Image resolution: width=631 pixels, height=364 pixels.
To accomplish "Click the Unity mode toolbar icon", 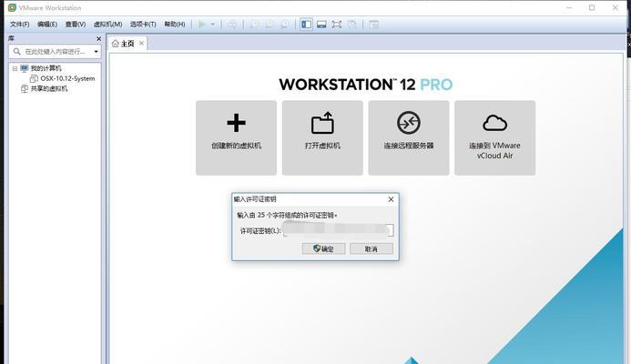I will [352, 25].
